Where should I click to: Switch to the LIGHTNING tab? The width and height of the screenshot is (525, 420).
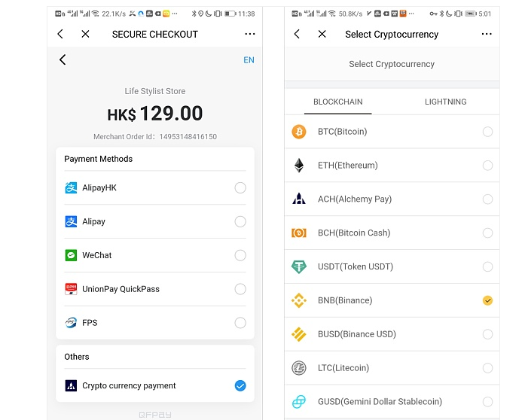tap(445, 102)
